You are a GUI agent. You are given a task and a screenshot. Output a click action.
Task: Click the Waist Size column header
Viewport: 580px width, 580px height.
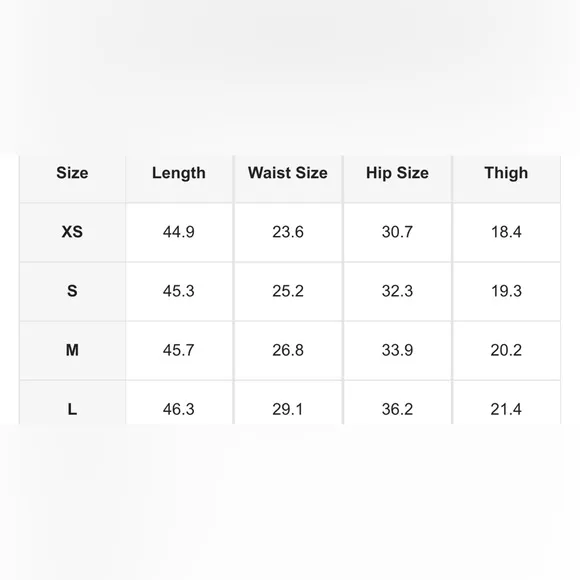tap(288, 173)
